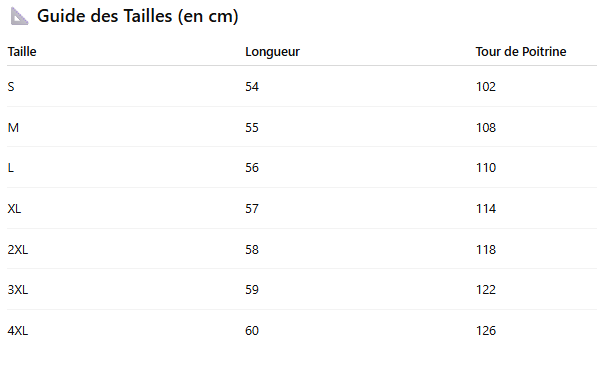Click chest measurement 114

click(x=486, y=209)
